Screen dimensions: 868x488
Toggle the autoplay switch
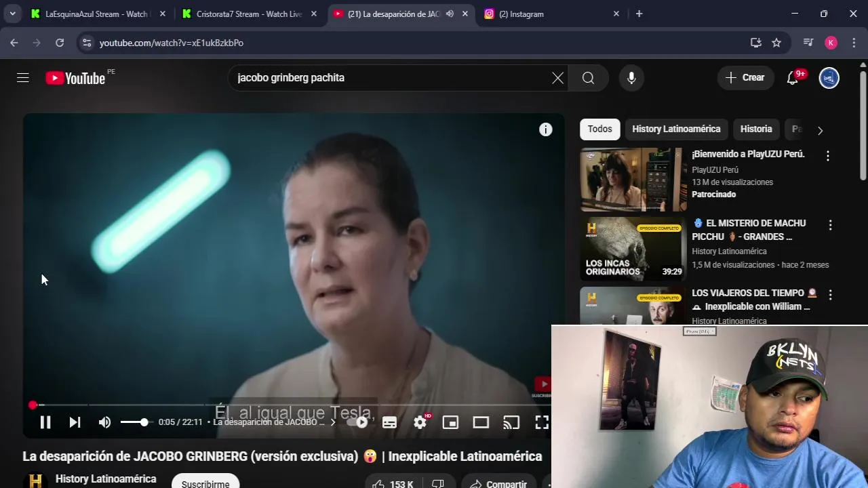(x=357, y=422)
